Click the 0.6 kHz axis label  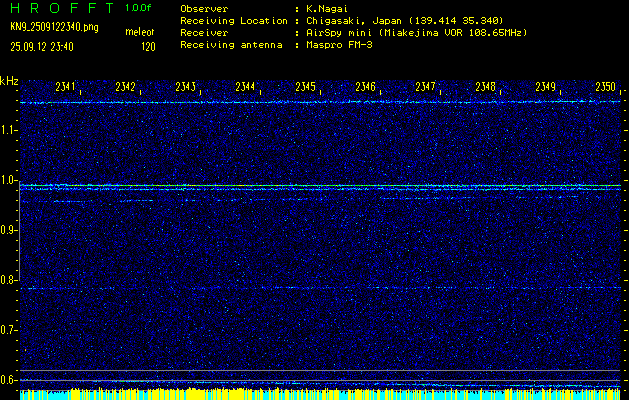pyautogui.click(x=8, y=380)
